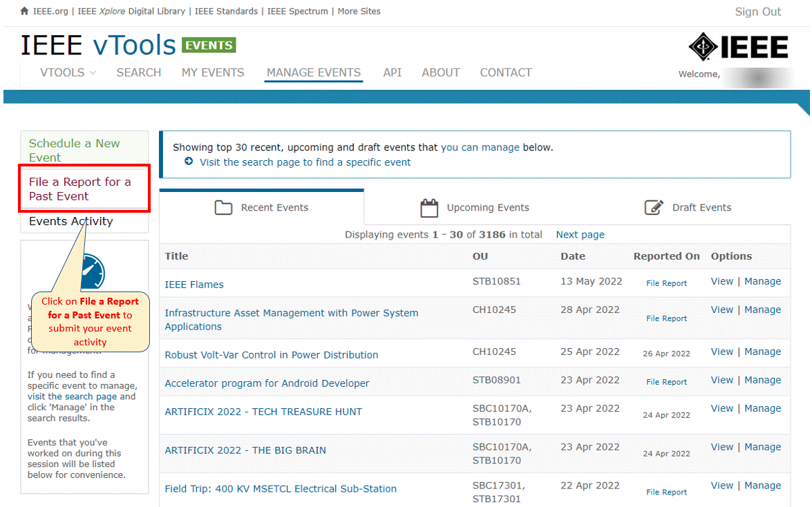812x507 pixels.
Task: Open Infrastructure Asset Management event title
Action: 292,320
